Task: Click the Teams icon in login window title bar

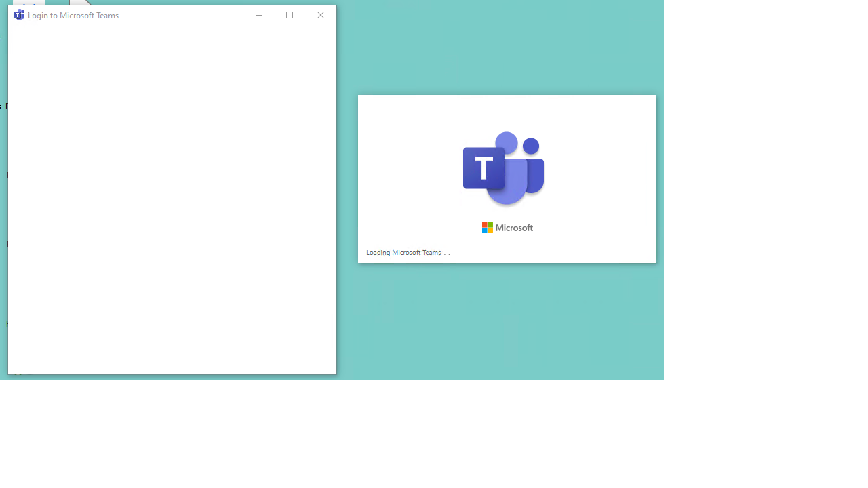Action: (x=19, y=15)
